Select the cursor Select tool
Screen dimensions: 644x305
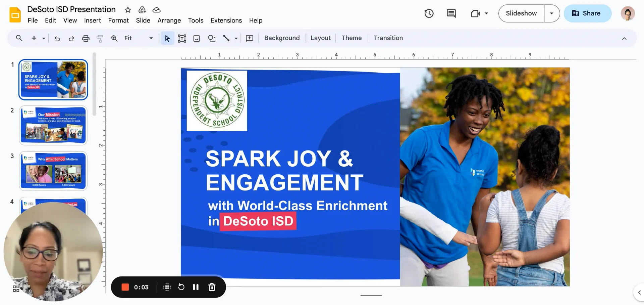(167, 38)
